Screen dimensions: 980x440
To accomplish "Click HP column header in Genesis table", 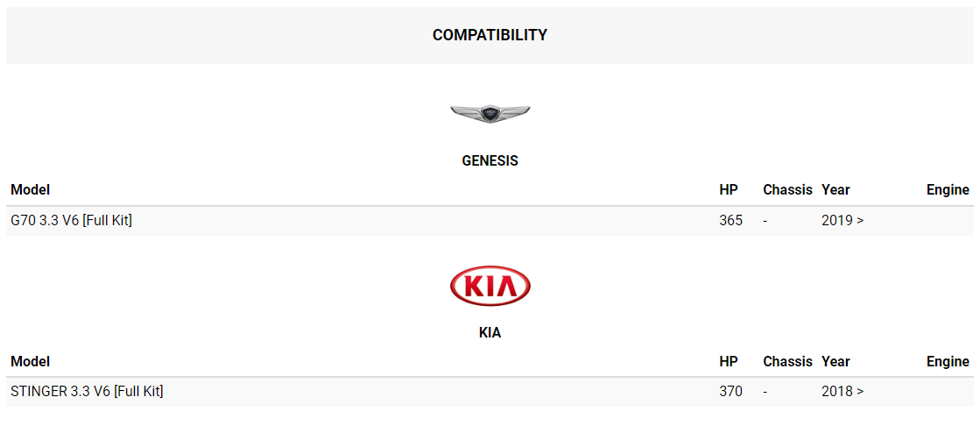I will 729,189.
